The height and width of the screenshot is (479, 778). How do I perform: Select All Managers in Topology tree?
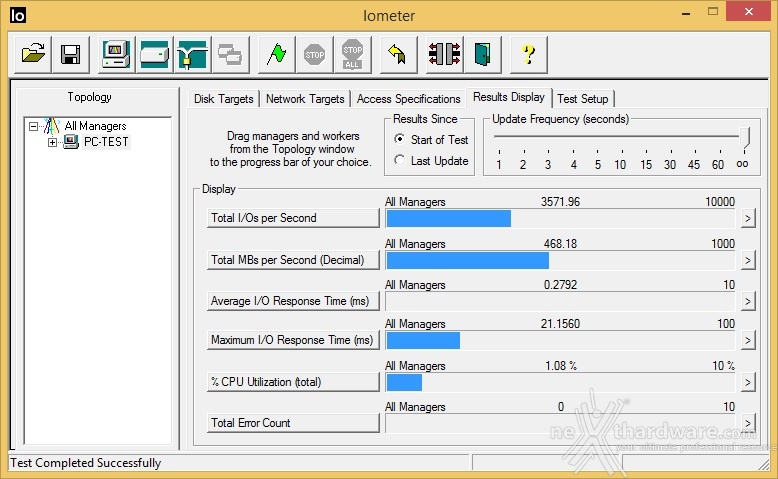pyautogui.click(x=95, y=126)
